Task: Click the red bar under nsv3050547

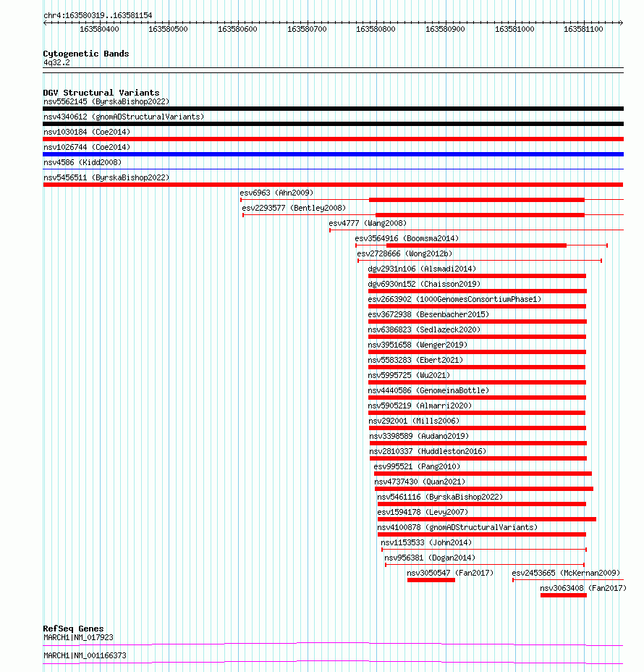Action: pyautogui.click(x=431, y=580)
